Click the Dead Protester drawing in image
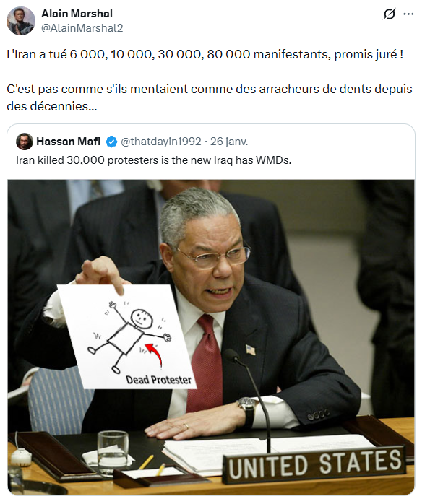The image size is (430, 504). click(126, 336)
